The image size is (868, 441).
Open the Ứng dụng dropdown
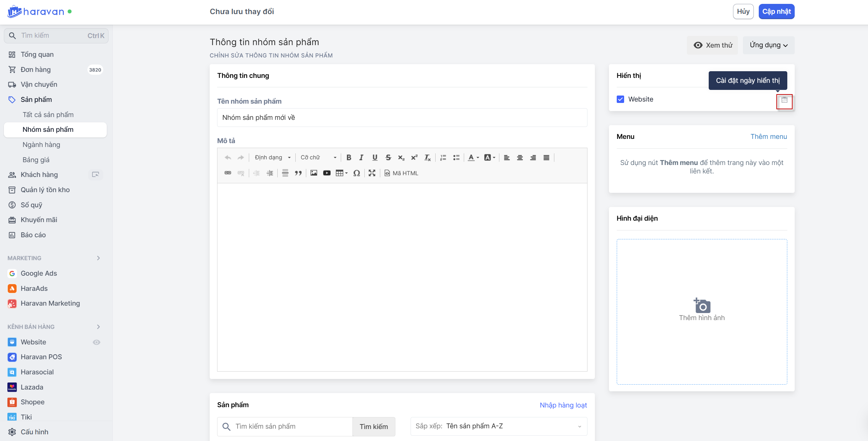[x=768, y=45]
